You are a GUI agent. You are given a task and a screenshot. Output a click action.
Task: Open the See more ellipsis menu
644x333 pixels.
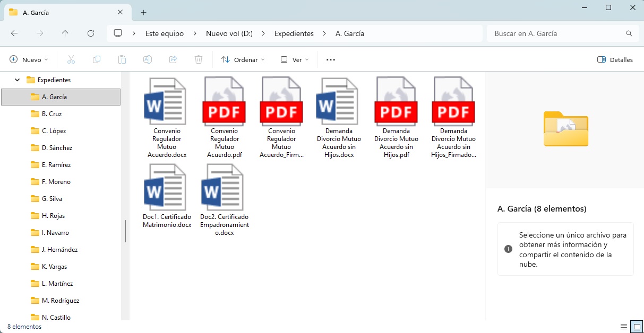pos(330,59)
